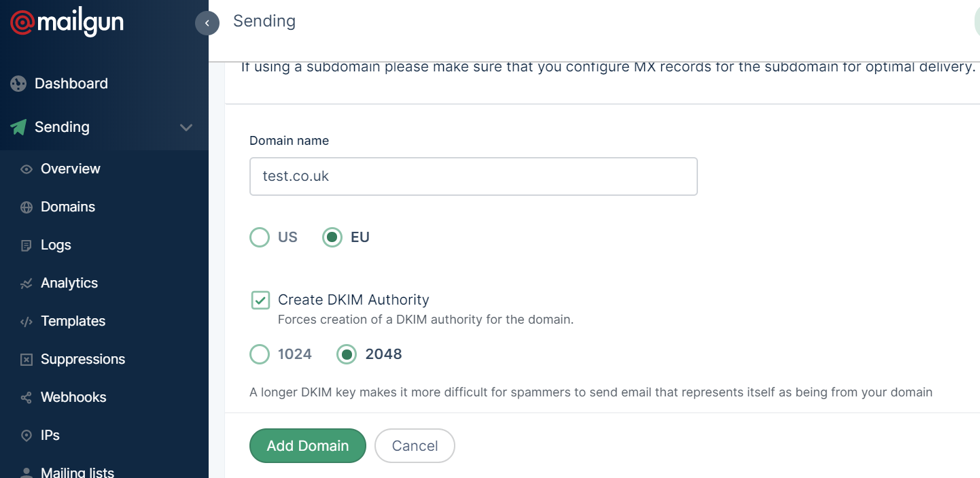Image resolution: width=980 pixels, height=478 pixels.
Task: Click the Overview eye icon
Action: coord(27,169)
